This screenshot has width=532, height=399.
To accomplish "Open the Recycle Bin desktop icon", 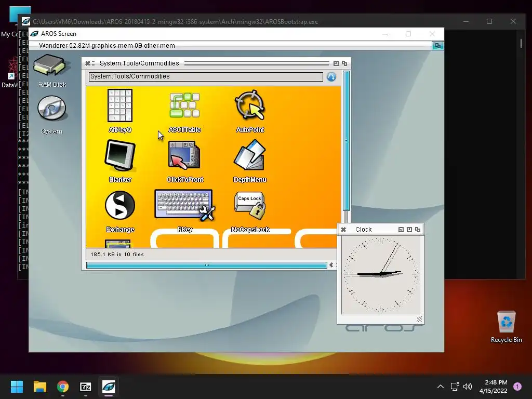I will 506,326.
